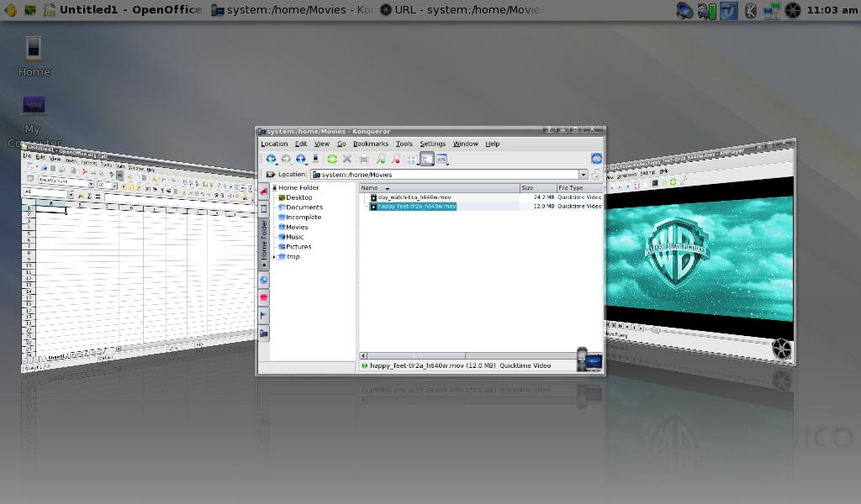Click the network tray icon in panel
The width and height of the screenshot is (861, 504).
point(772,10)
